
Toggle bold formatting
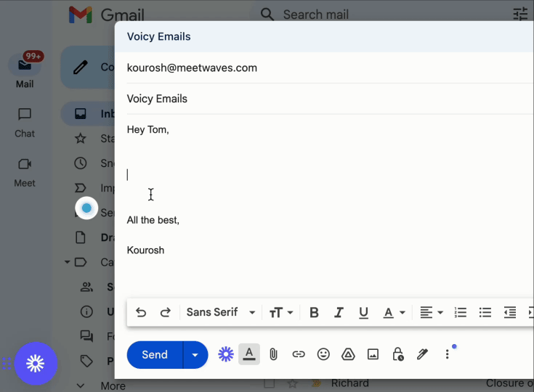314,312
